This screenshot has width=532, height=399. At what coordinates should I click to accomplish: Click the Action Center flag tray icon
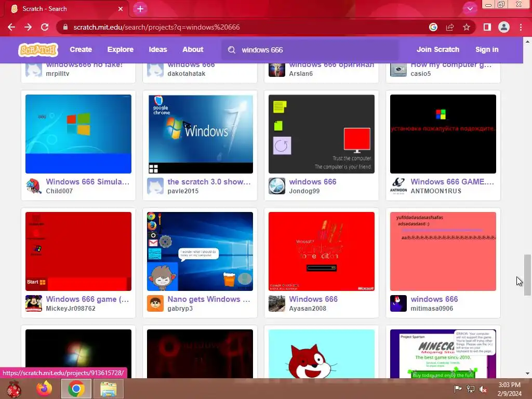point(458,389)
